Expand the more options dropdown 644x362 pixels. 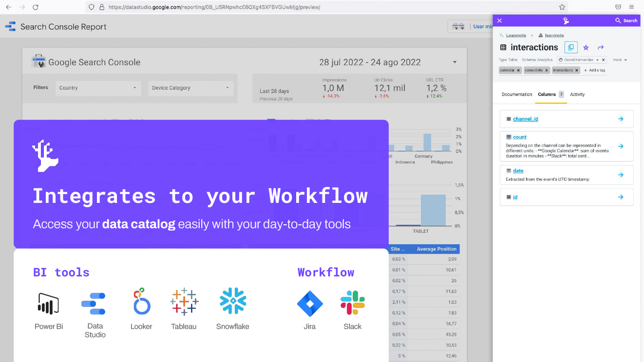coord(620,60)
